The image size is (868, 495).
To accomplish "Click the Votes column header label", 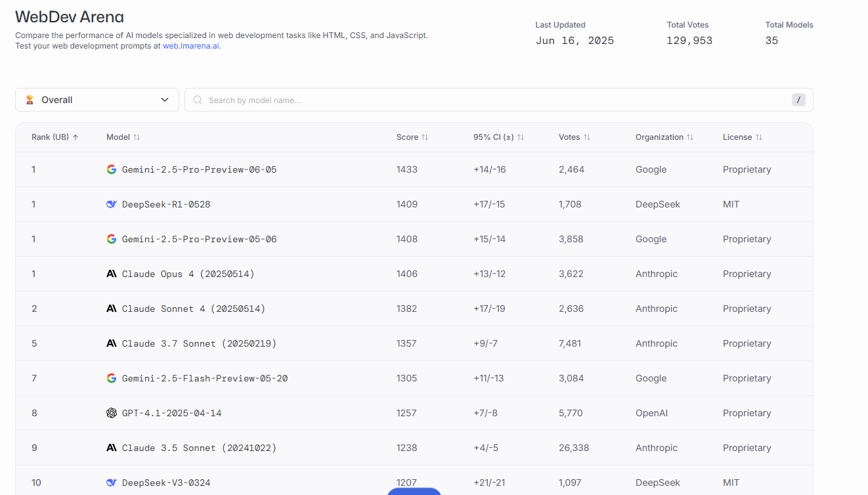I will click(569, 137).
